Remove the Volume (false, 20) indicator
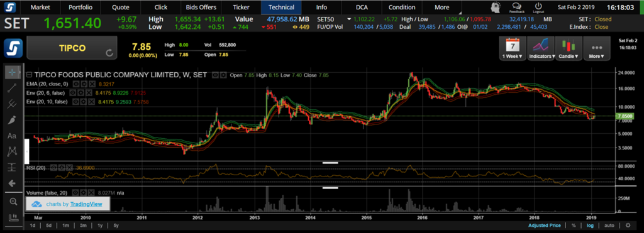 click(x=92, y=192)
